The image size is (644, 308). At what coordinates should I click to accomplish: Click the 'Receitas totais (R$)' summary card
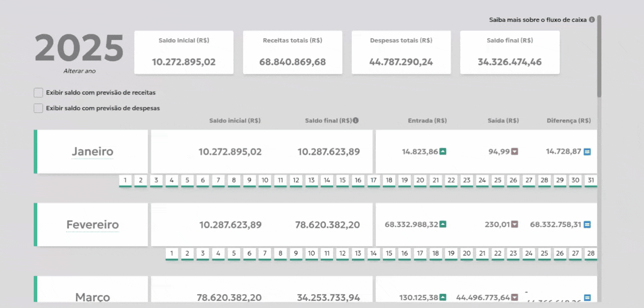pyautogui.click(x=292, y=52)
